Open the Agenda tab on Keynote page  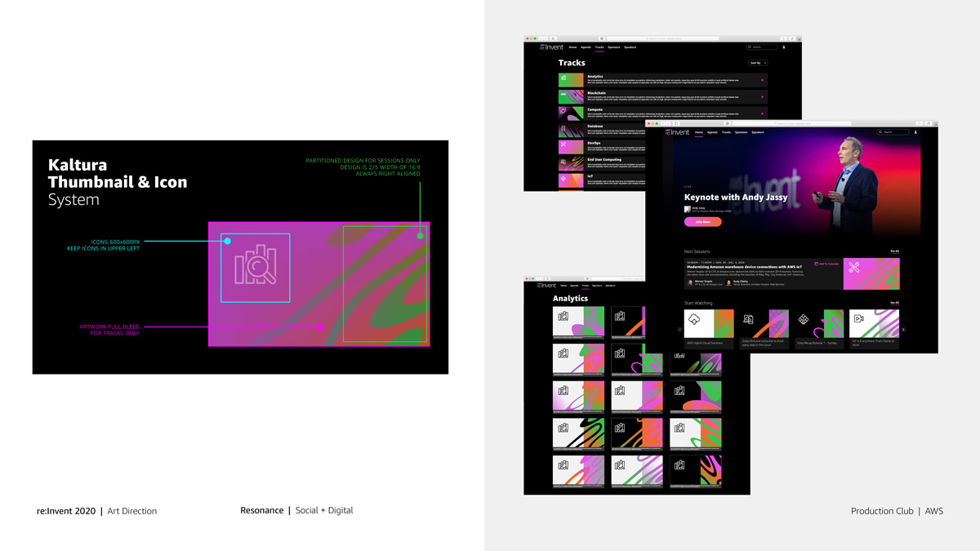point(712,132)
